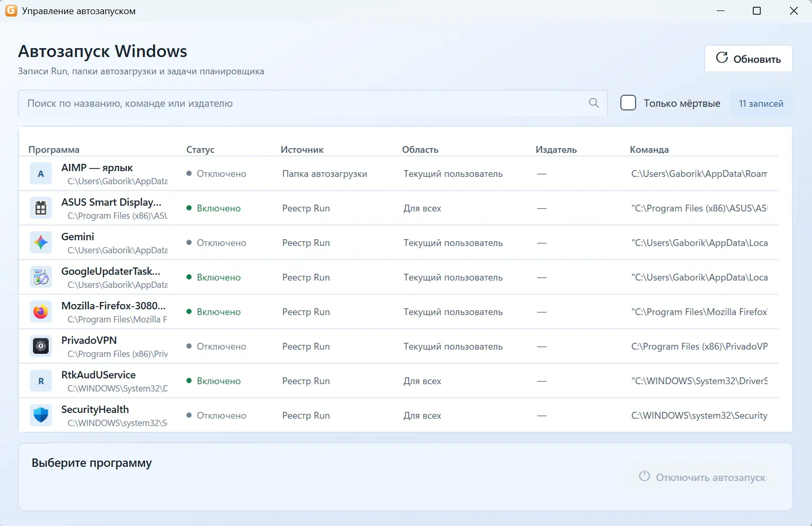Click the search magnifier icon
The image size is (812, 526).
(594, 103)
